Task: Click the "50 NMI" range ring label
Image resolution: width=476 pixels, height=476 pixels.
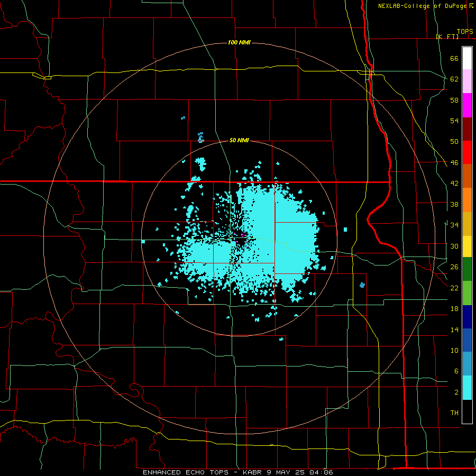Action: click(239, 140)
